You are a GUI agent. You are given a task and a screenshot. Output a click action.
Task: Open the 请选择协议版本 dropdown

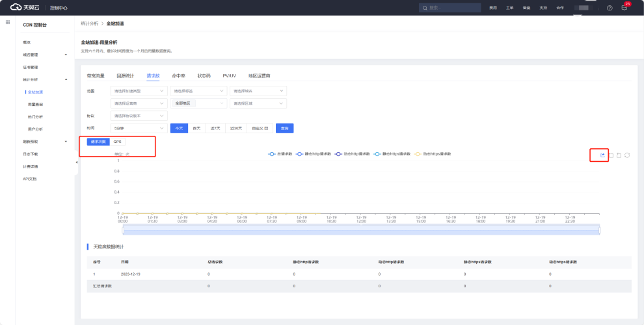coord(139,116)
